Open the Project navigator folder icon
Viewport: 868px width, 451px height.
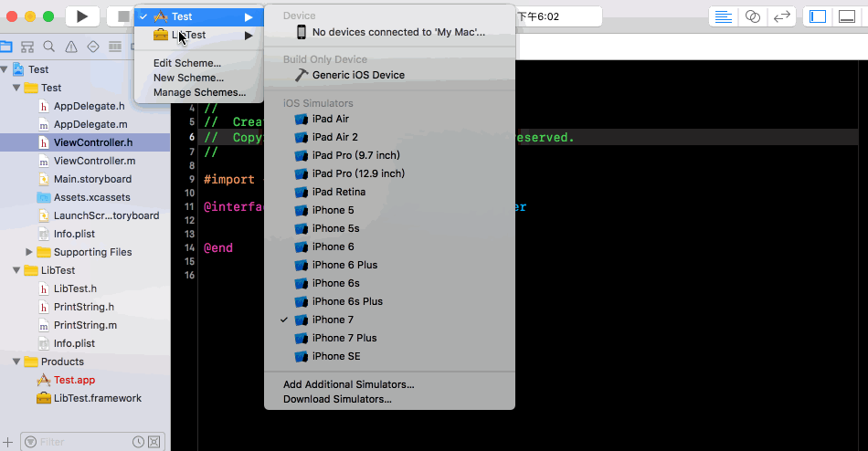click(x=6, y=47)
